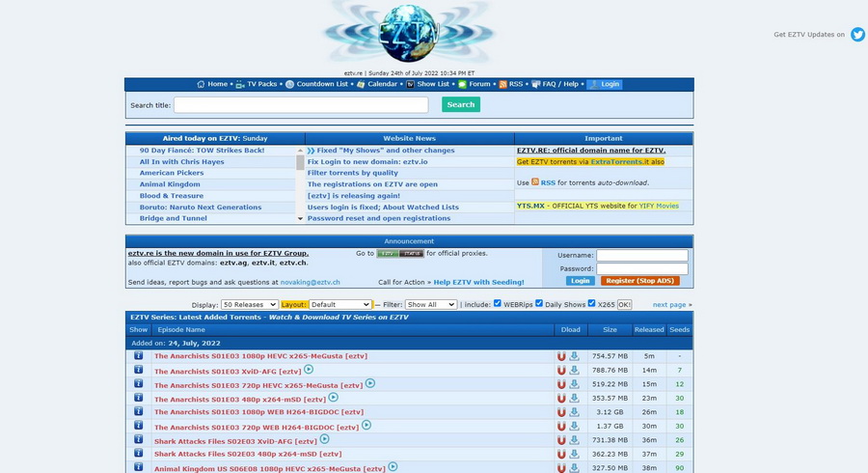This screenshot has height=473, width=868.
Task: Expand the Layout Default dropdown
Action: point(339,304)
